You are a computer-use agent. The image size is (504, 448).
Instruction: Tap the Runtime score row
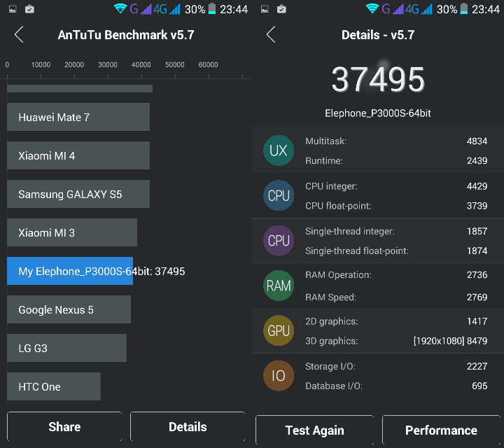pyautogui.click(x=396, y=161)
